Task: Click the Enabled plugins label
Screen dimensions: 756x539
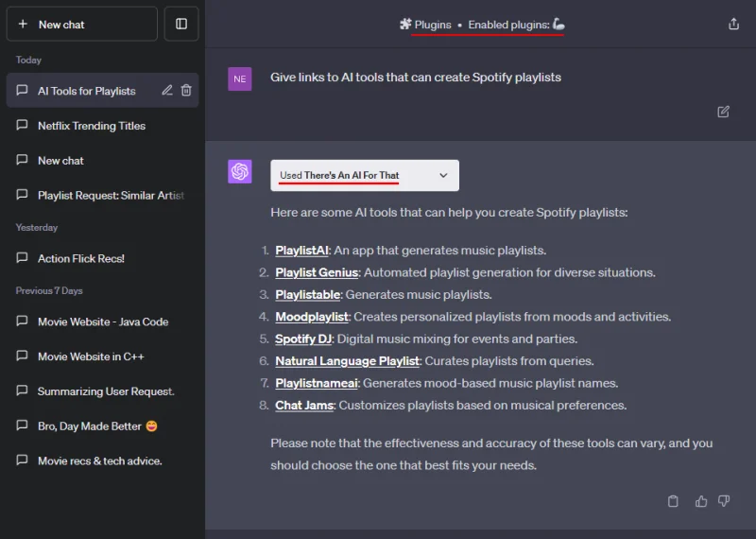Action: click(x=508, y=25)
